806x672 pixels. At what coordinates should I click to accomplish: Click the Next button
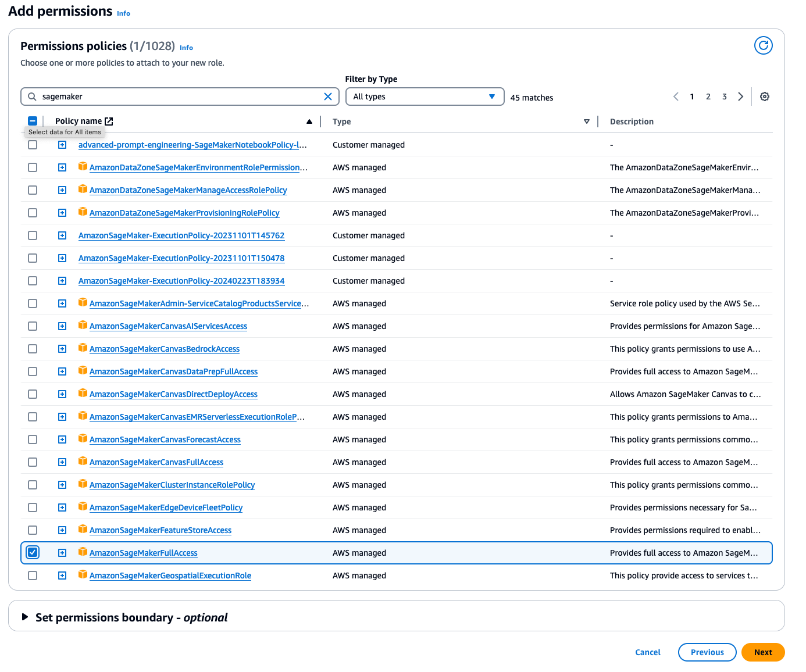coord(763,652)
